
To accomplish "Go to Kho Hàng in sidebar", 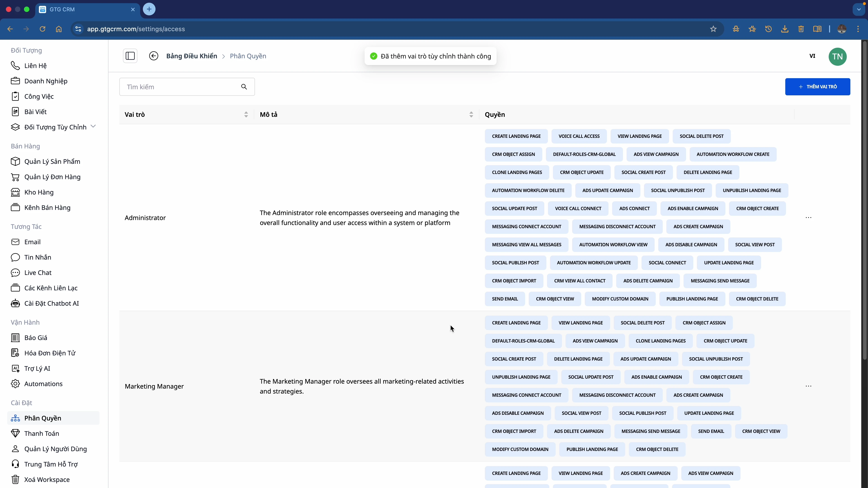I will 39,192.
